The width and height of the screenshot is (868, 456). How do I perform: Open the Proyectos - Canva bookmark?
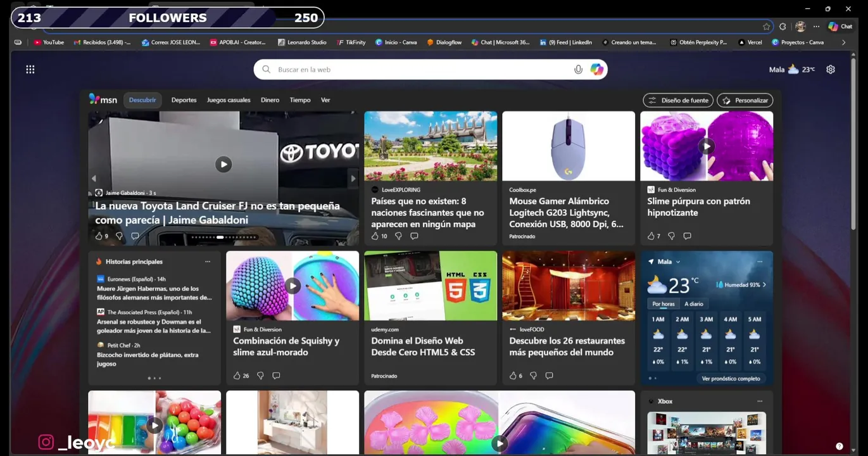[x=798, y=42]
